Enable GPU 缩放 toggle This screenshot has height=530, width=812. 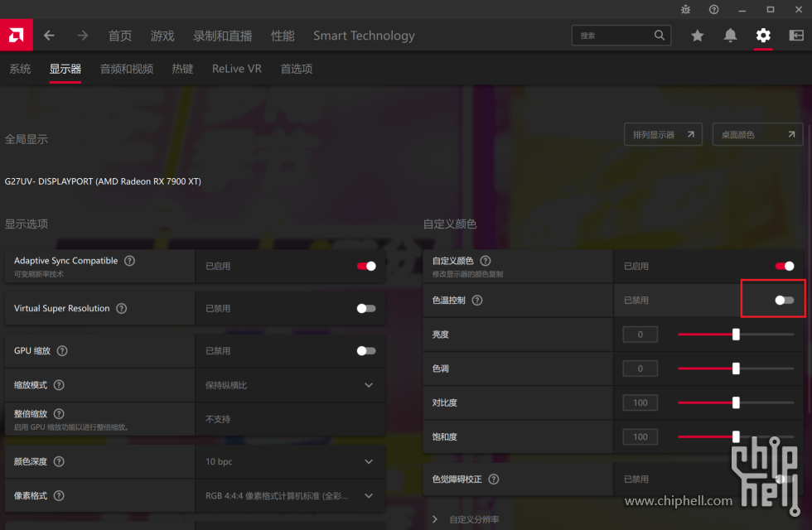pyautogui.click(x=366, y=351)
